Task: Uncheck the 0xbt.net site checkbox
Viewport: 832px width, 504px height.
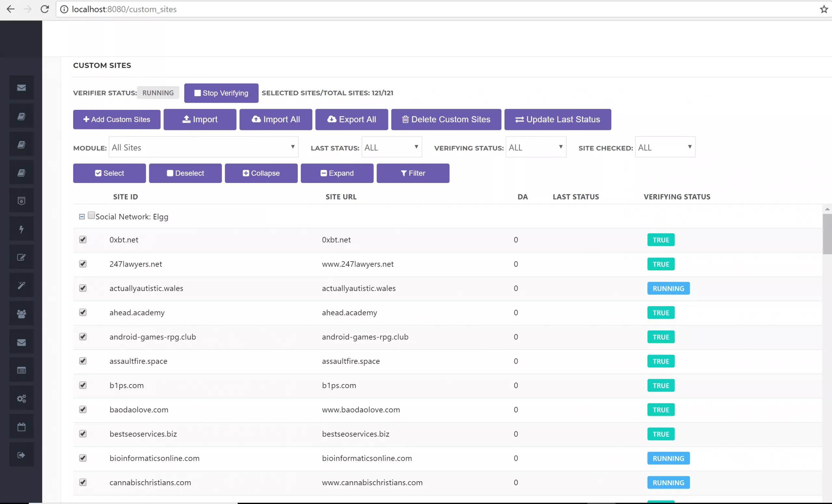Action: click(x=83, y=240)
